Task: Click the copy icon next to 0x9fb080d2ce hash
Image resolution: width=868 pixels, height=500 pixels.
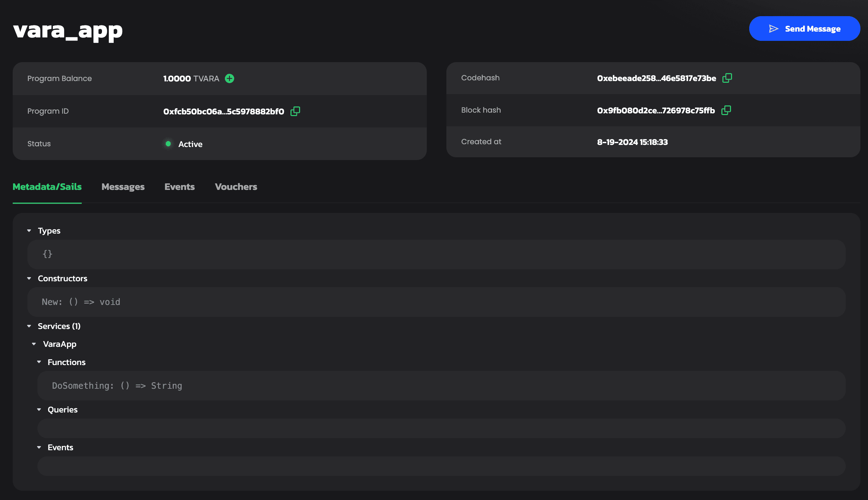Action: pos(727,110)
